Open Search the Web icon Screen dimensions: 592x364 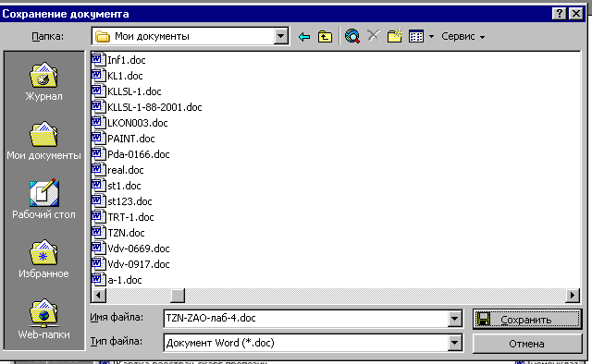(352, 36)
